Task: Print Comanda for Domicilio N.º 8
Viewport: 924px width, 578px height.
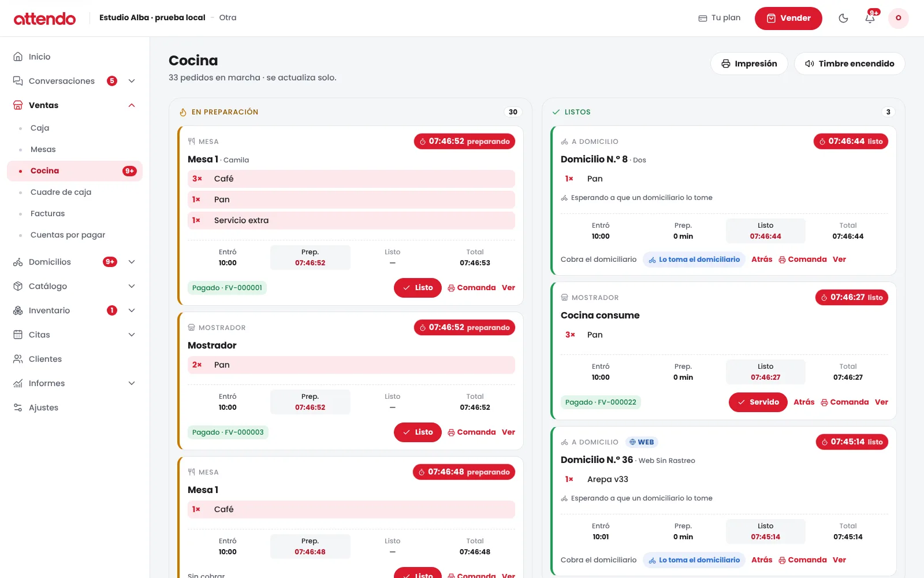Action: 802,260
